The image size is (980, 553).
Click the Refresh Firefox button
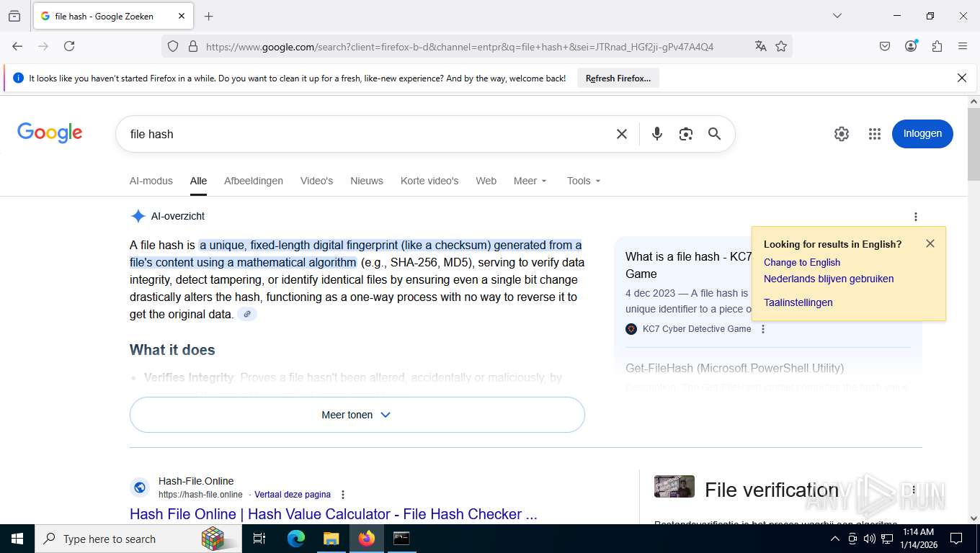tap(618, 78)
